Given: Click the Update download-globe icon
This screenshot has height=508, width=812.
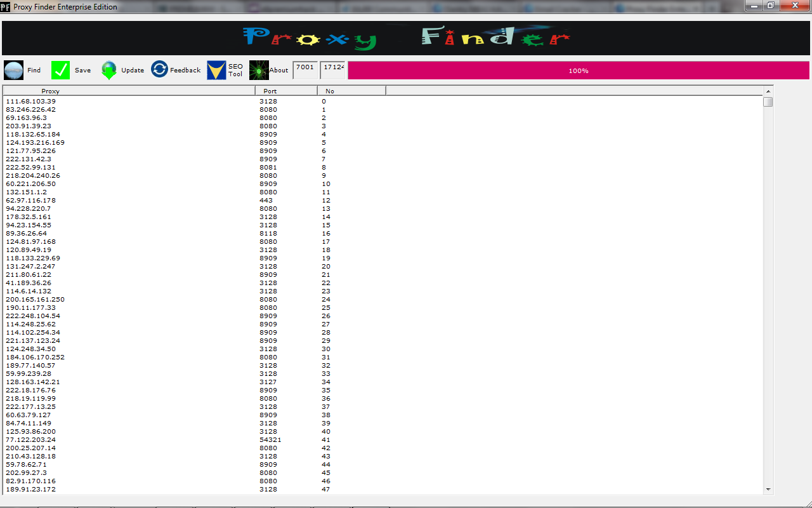Looking at the screenshot, I should 109,70.
